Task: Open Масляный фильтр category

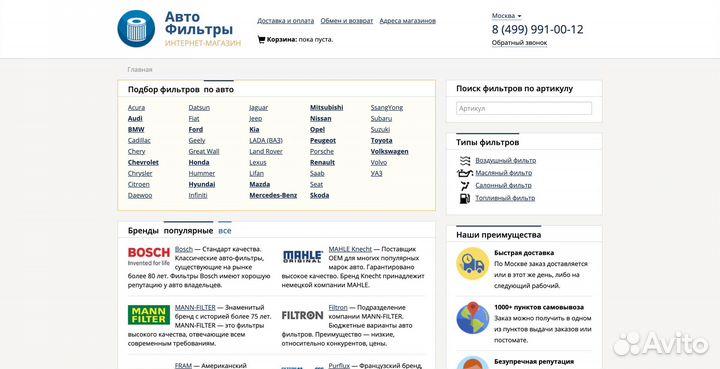Action: 504,173
